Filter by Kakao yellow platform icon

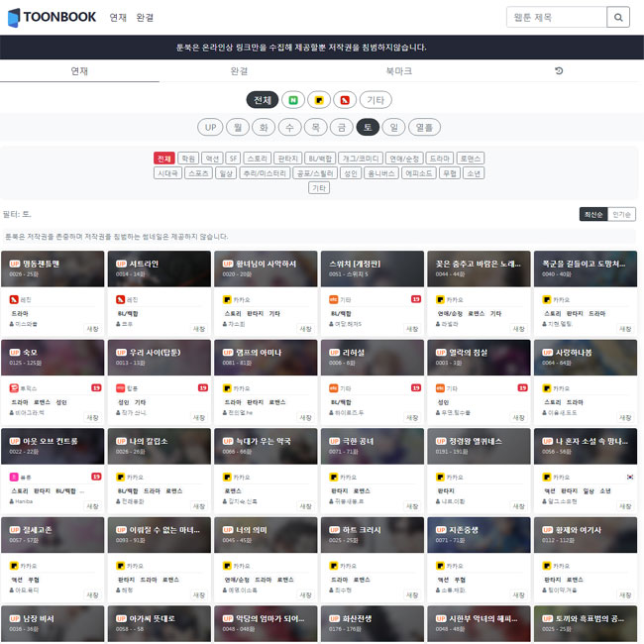tap(319, 100)
